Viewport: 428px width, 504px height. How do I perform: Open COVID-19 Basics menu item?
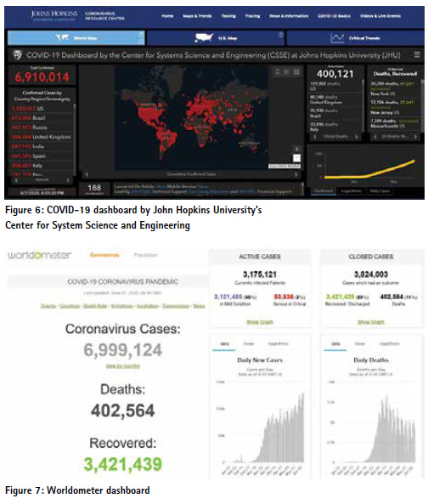[x=334, y=16]
